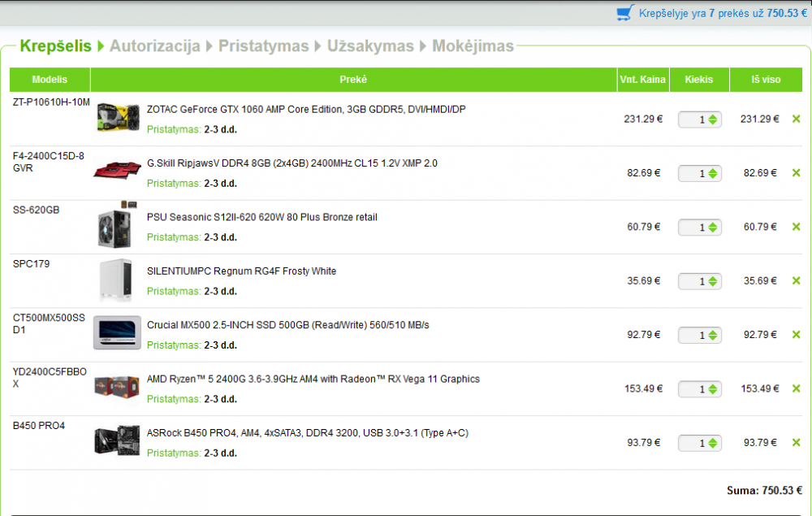Select model code ZT-P10610H-10M
812x516 pixels.
(x=51, y=102)
